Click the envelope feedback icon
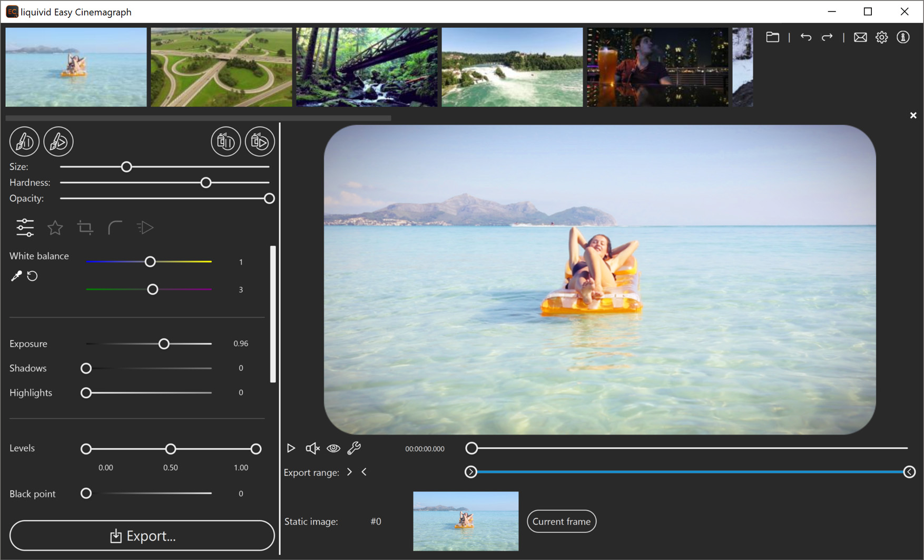The width and height of the screenshot is (924, 560). point(860,37)
